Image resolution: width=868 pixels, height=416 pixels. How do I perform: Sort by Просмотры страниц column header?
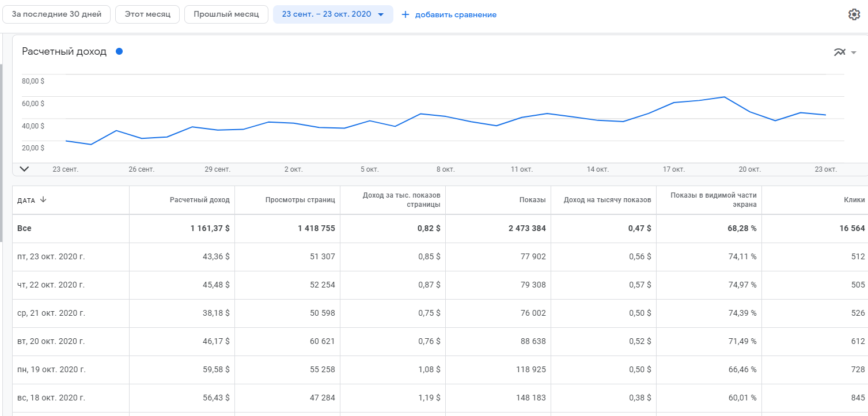point(300,200)
